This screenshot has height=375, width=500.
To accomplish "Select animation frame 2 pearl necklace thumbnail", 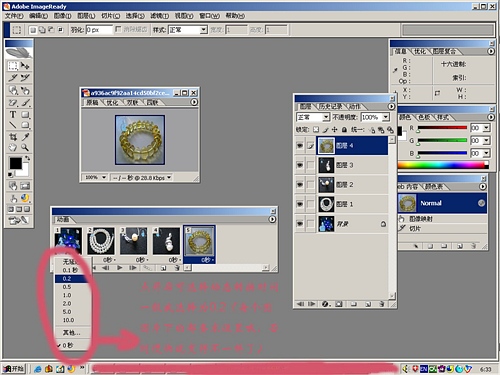I will click(101, 240).
